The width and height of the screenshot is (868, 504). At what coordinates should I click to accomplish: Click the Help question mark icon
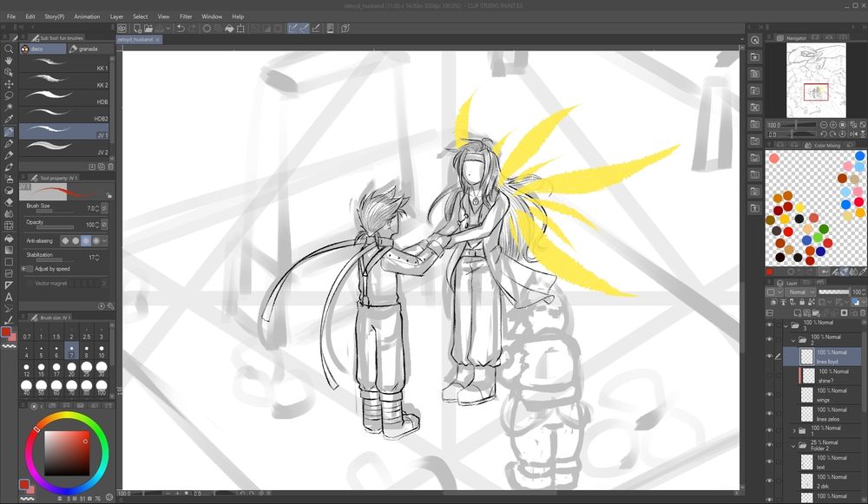(x=345, y=29)
